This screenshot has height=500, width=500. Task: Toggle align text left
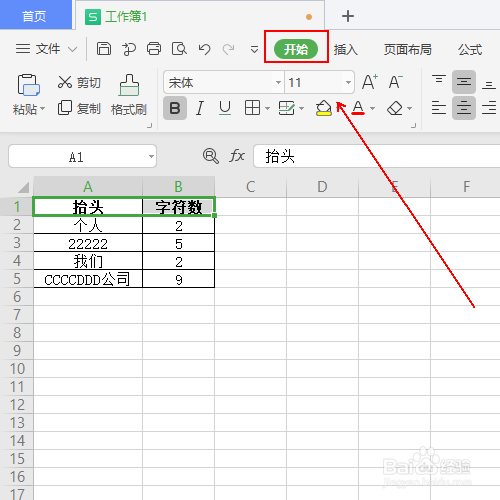pyautogui.click(x=439, y=108)
